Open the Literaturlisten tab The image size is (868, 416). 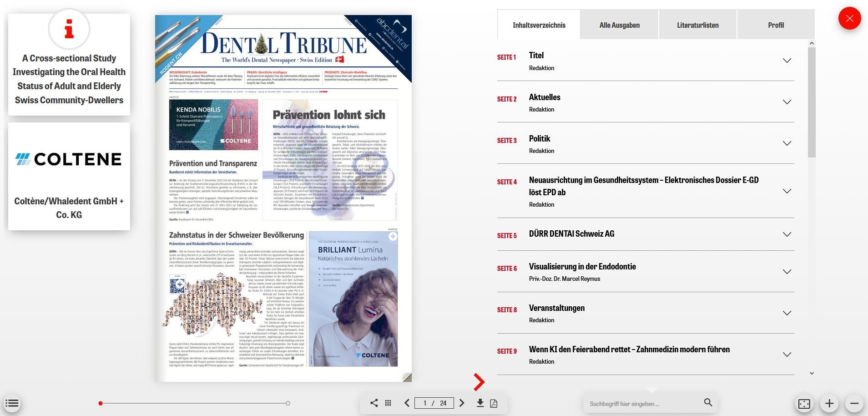(x=697, y=25)
